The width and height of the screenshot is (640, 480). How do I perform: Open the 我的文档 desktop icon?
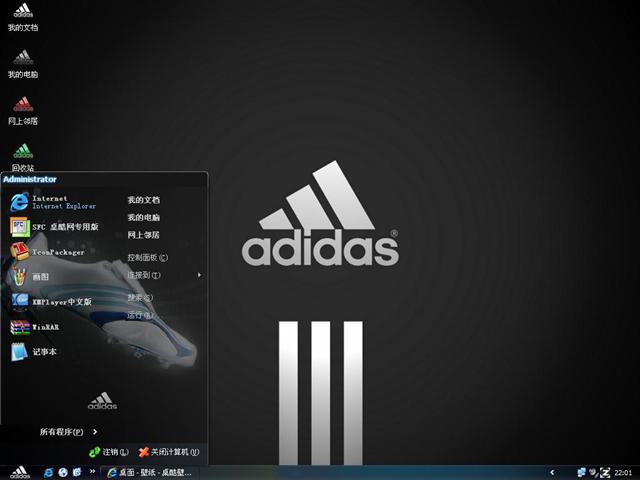click(23, 17)
